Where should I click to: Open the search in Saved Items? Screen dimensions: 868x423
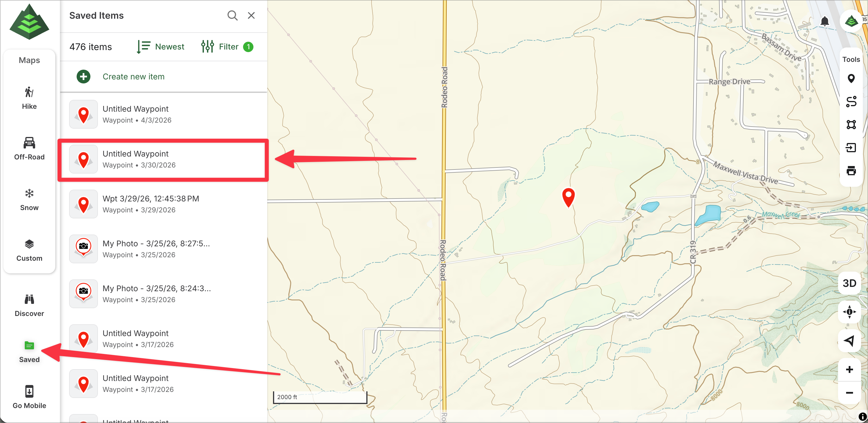point(232,16)
